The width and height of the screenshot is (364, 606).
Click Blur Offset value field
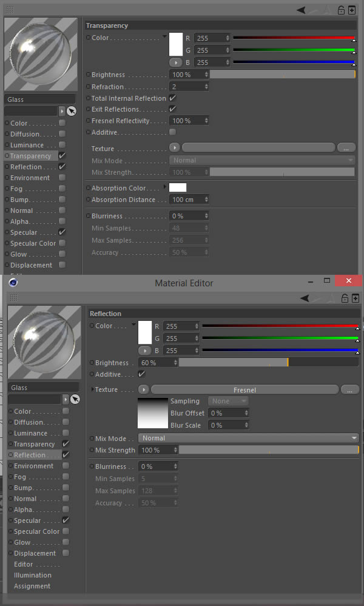click(x=228, y=413)
